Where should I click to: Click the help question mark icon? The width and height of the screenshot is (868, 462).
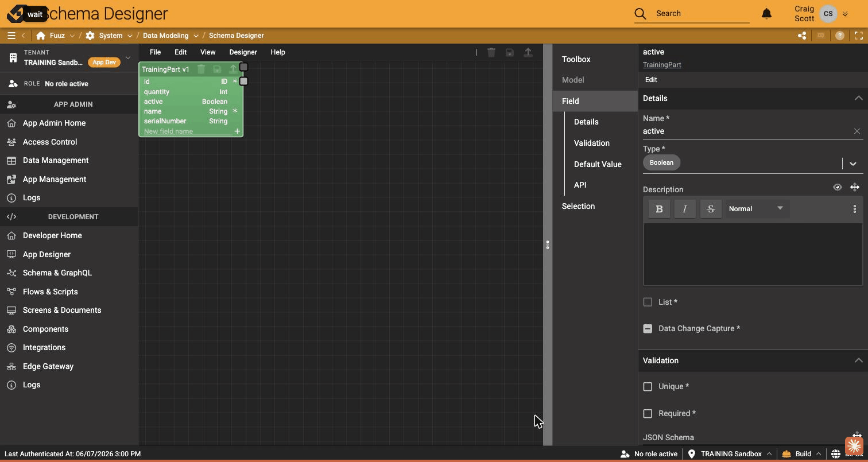[840, 36]
